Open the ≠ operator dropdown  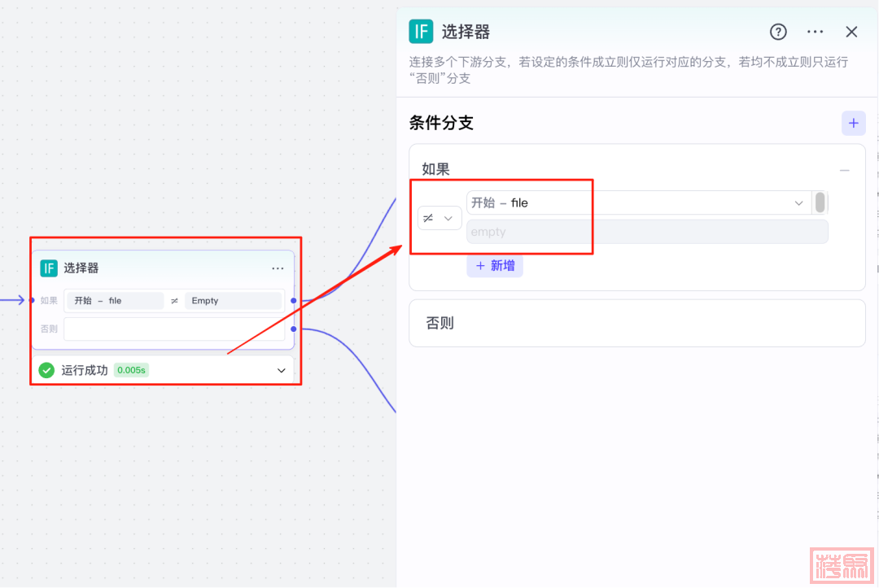point(439,218)
